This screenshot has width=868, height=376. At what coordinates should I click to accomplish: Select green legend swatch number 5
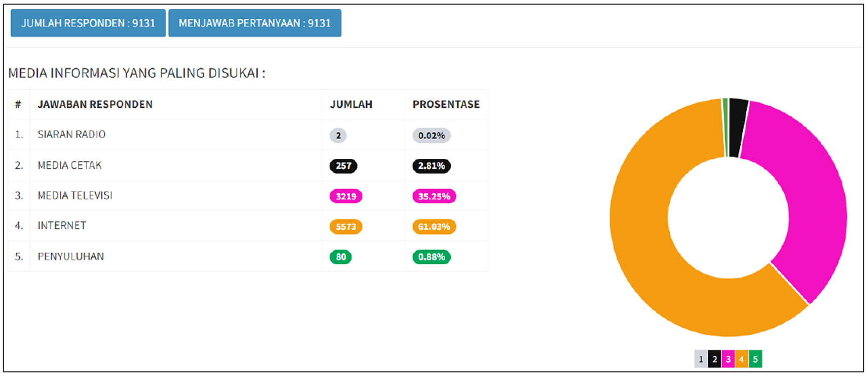[x=755, y=359]
